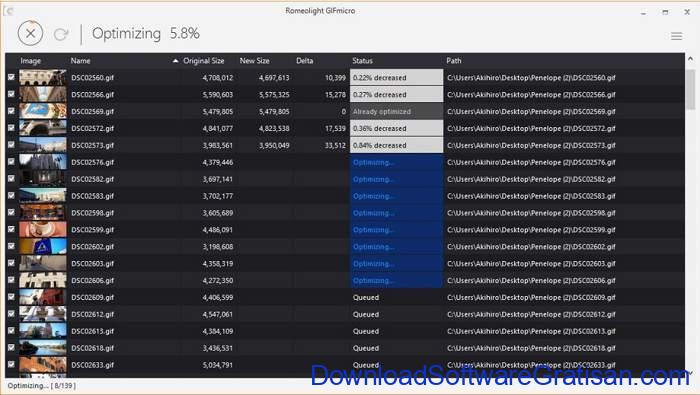This screenshot has height=395, width=700.
Task: Toggle the DSC02569.gif checkbox
Action: tap(11, 111)
